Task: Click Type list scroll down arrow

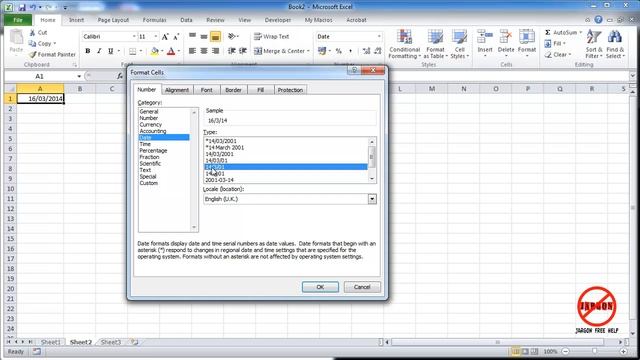Action: coord(371,179)
